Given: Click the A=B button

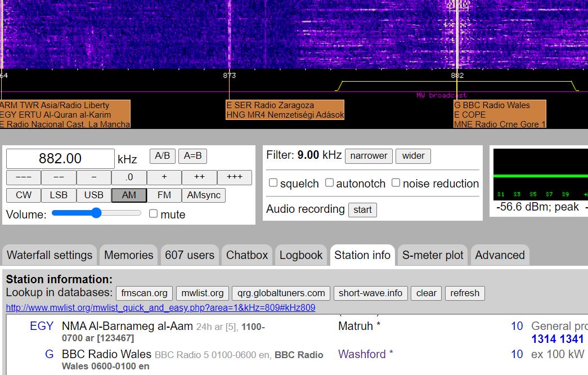Looking at the screenshot, I should (x=193, y=156).
